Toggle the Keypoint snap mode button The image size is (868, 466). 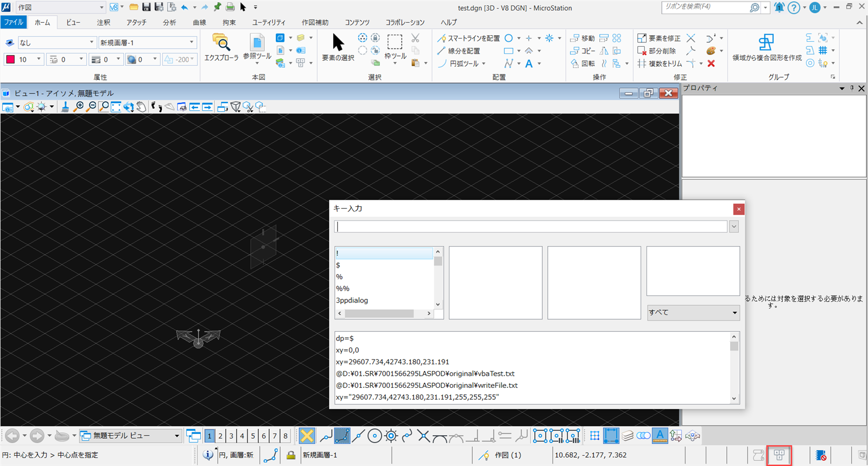342,436
